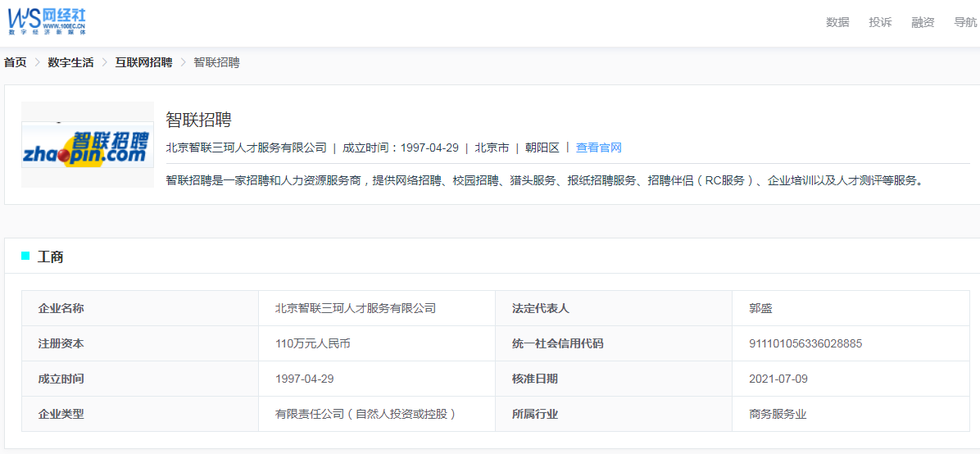Click the 企业名称 label cell

click(x=140, y=308)
